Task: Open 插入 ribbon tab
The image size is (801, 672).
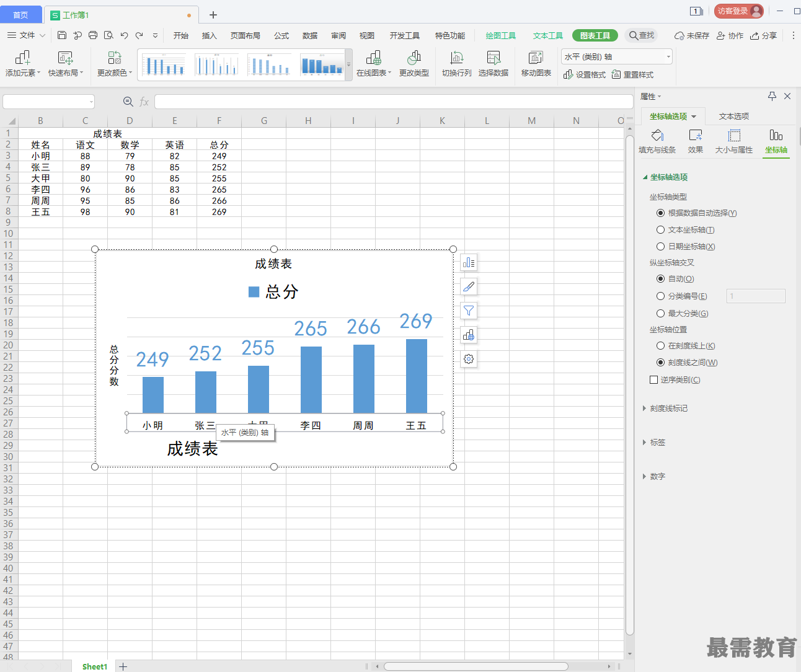Action: [210, 36]
